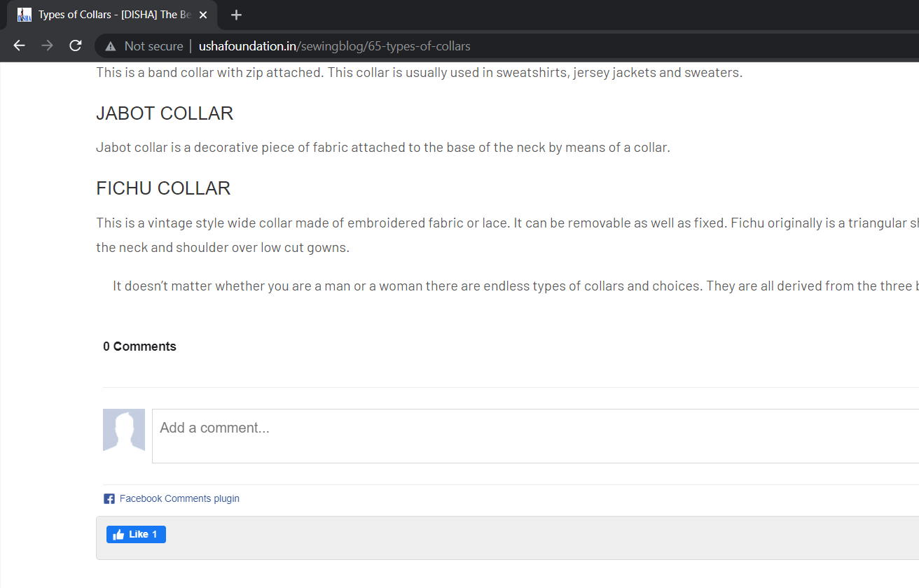This screenshot has height=588, width=919.
Task: Click the Not secure warning triangle icon
Action: [x=110, y=47]
